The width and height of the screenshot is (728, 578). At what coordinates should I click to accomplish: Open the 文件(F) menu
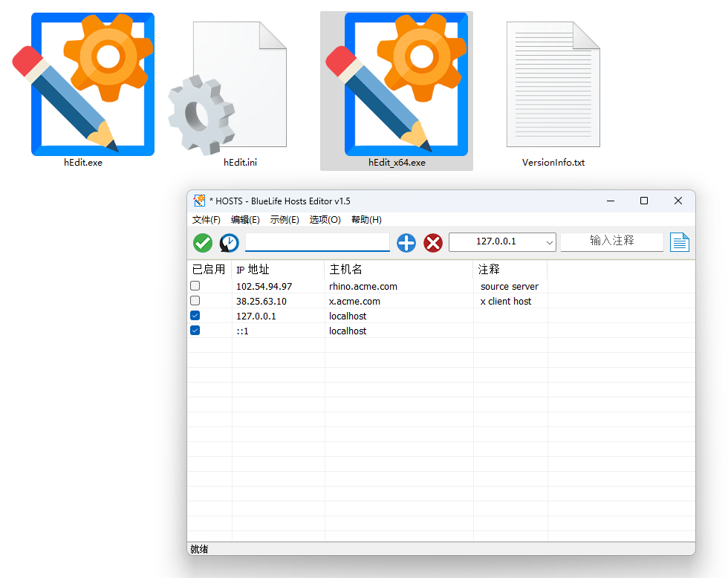[x=207, y=220]
